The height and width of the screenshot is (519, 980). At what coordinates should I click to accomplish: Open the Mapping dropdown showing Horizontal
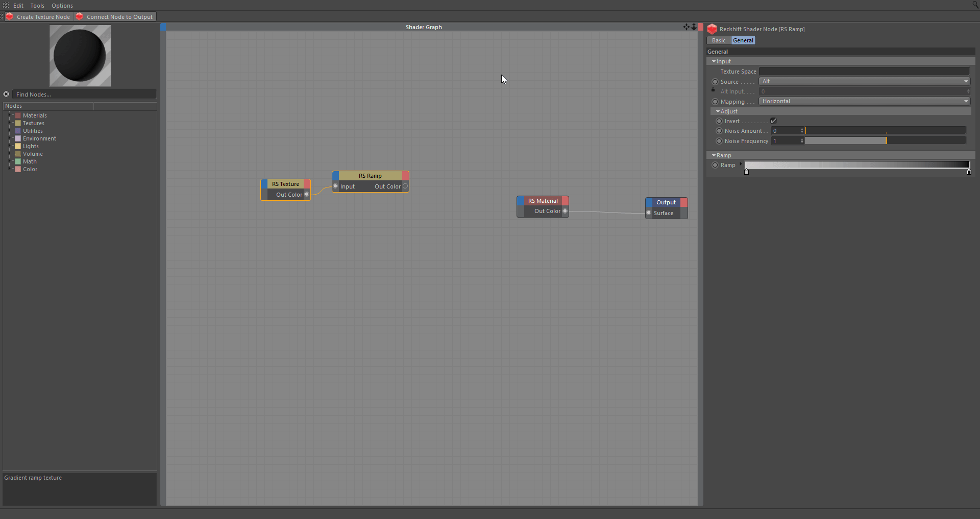click(864, 102)
